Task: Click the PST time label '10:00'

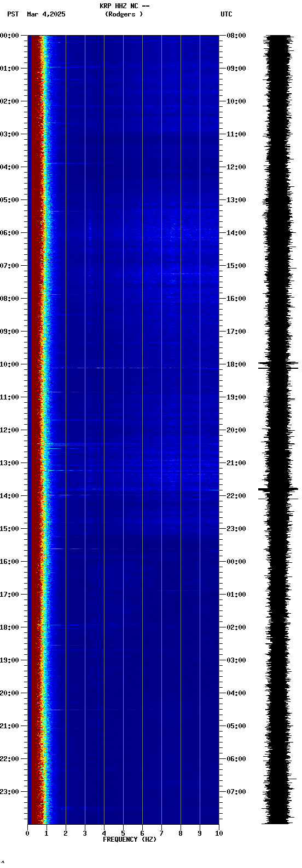Action: coord(9,364)
